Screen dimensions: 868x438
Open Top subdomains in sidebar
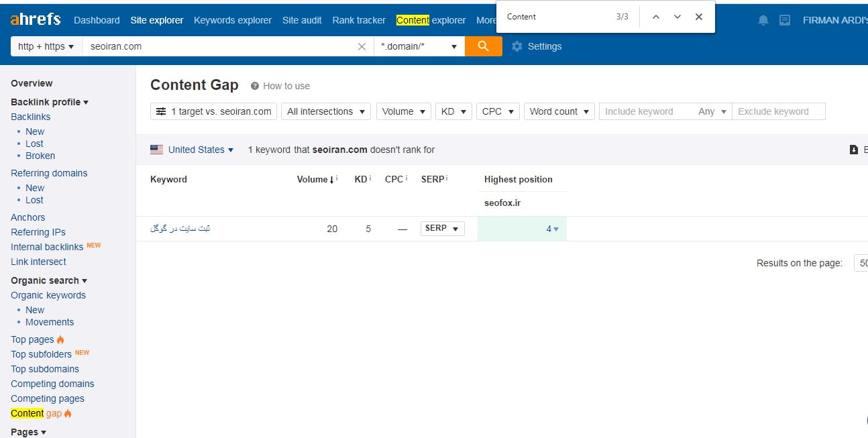click(45, 369)
